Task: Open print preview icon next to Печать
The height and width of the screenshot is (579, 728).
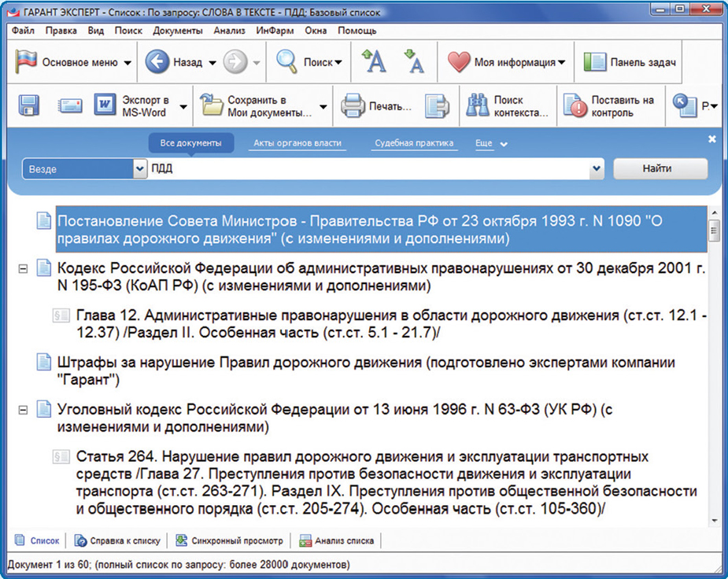Action: point(436,106)
